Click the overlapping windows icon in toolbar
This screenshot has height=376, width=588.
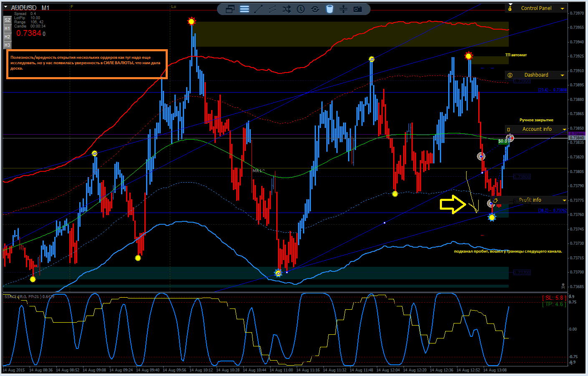point(230,9)
